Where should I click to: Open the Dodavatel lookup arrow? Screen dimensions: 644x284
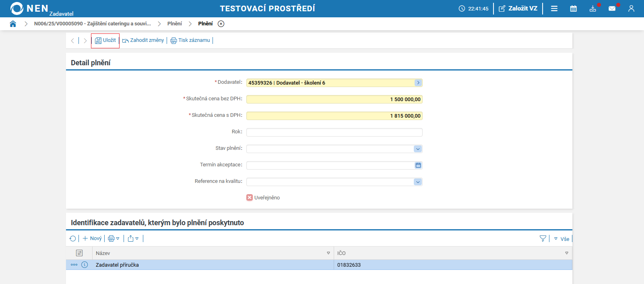(418, 83)
